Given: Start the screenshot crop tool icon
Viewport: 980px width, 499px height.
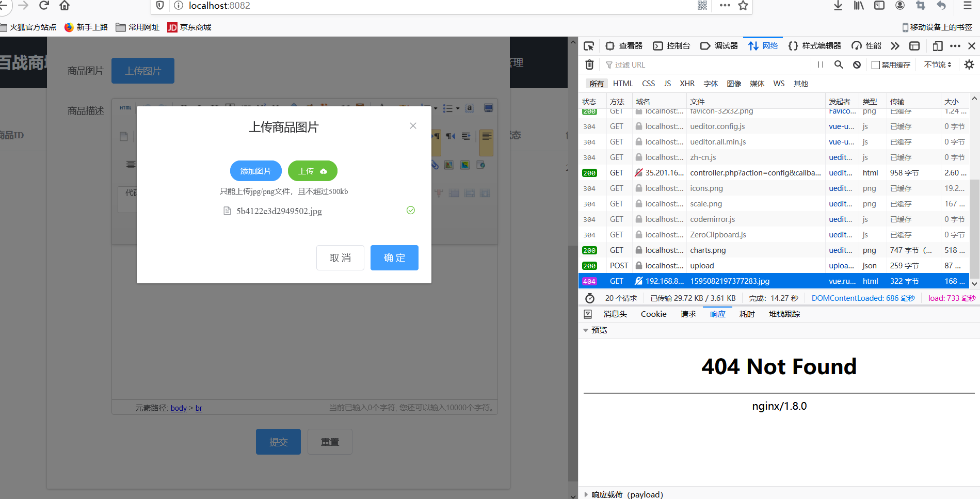Looking at the screenshot, I should click(x=921, y=5).
